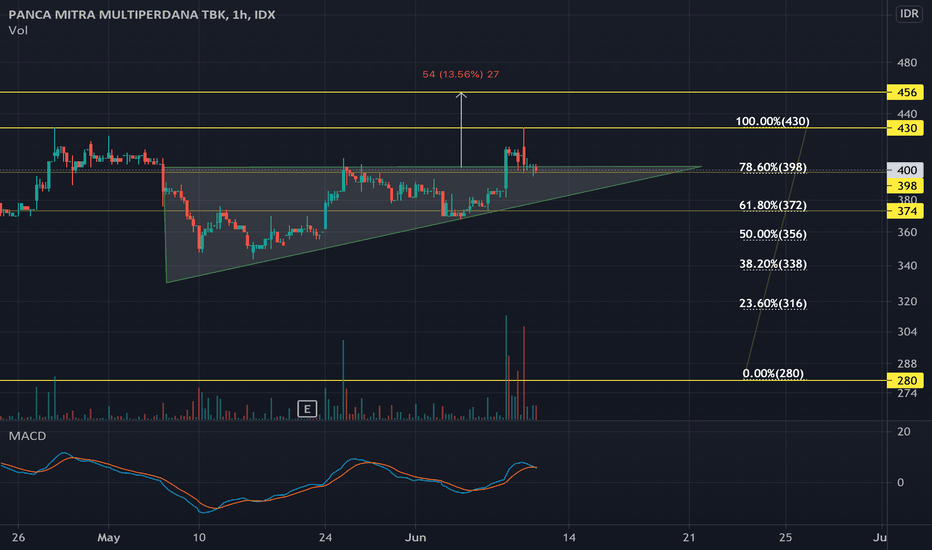This screenshot has height=550, width=932.
Task: Click the 50.00%(356) Fibonacci level text
Action: (773, 234)
